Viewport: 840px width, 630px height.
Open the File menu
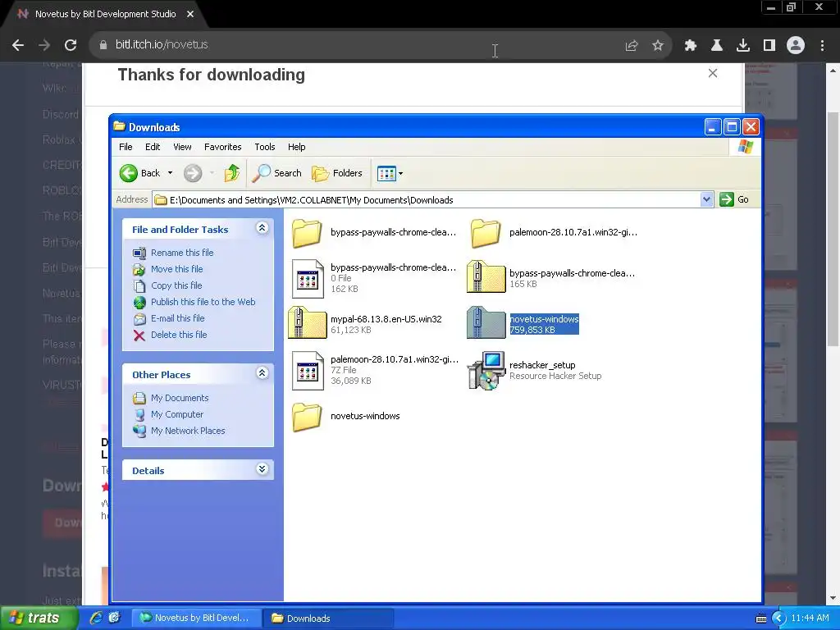point(126,147)
